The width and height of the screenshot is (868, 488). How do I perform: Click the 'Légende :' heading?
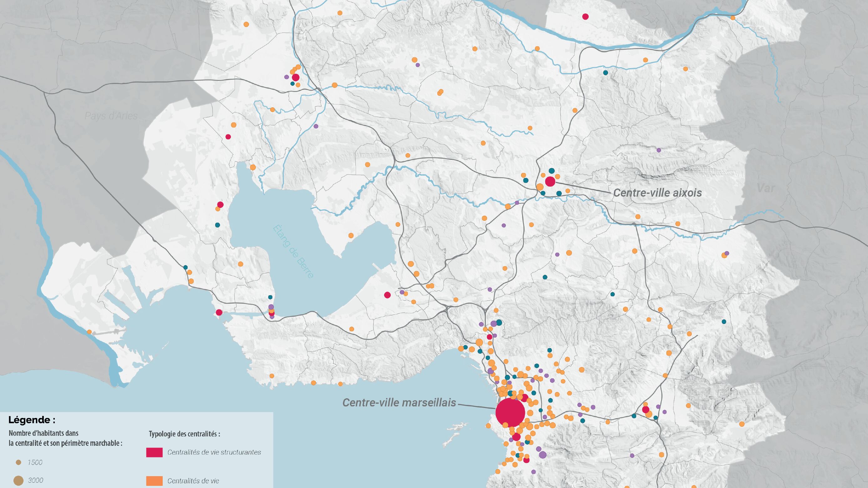click(x=32, y=420)
